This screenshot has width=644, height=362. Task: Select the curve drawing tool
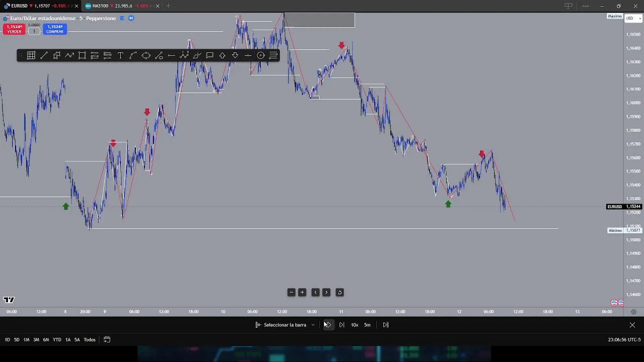(x=133, y=55)
